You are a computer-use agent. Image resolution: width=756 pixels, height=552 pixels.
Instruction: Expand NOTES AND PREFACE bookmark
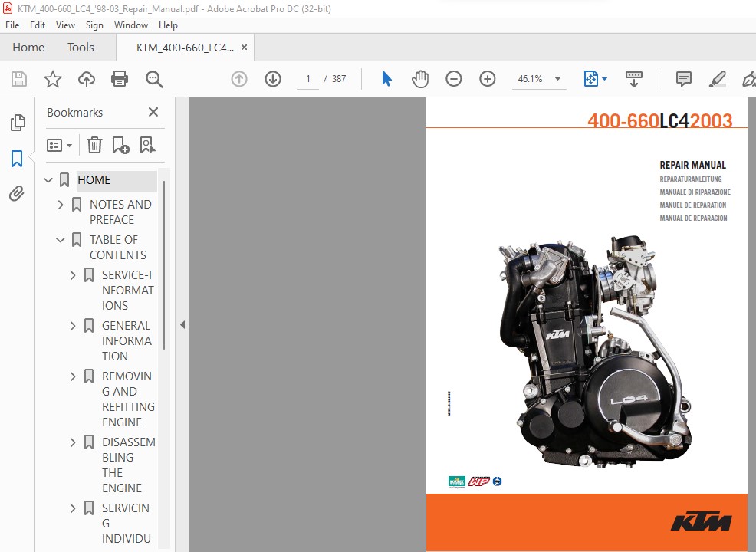(61, 205)
